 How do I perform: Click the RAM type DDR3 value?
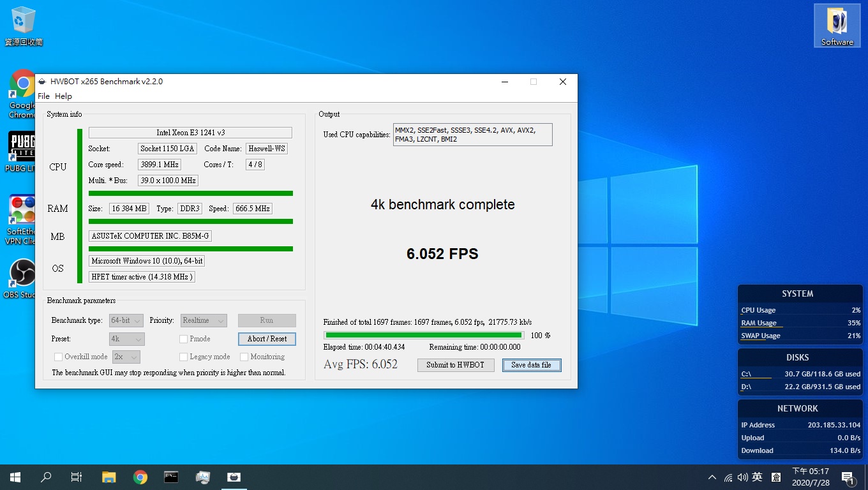point(190,209)
